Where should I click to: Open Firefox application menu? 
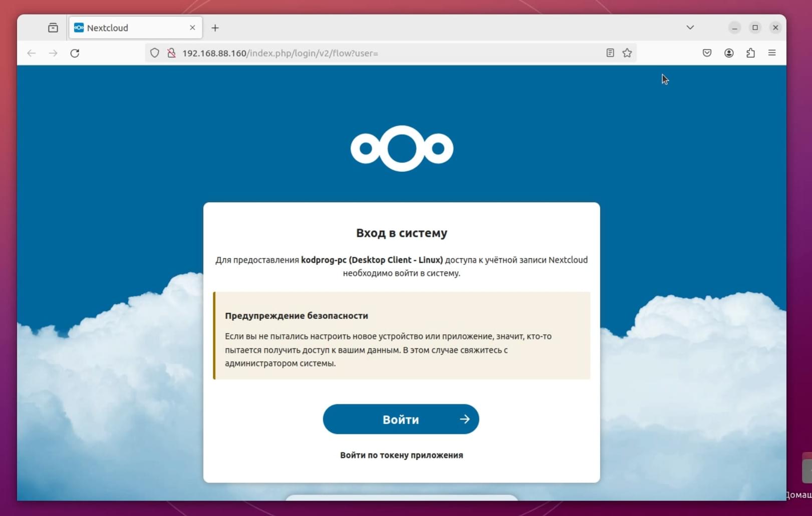[x=772, y=53]
